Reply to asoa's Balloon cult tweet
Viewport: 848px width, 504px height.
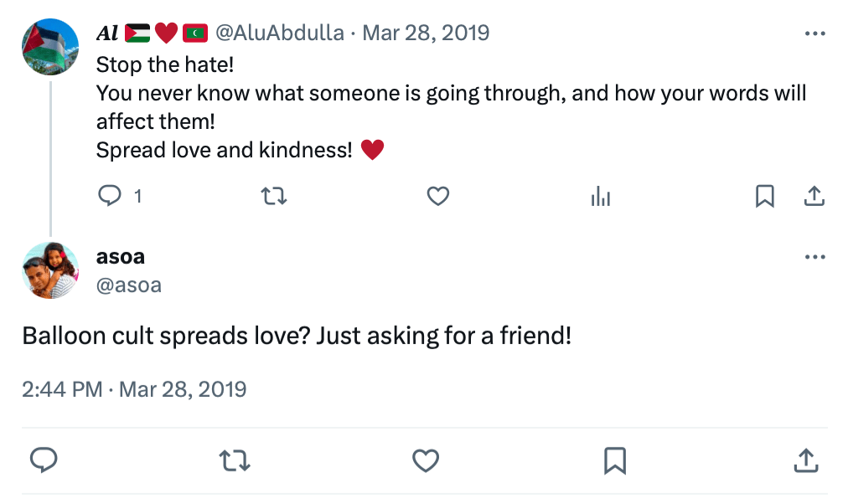(x=44, y=460)
